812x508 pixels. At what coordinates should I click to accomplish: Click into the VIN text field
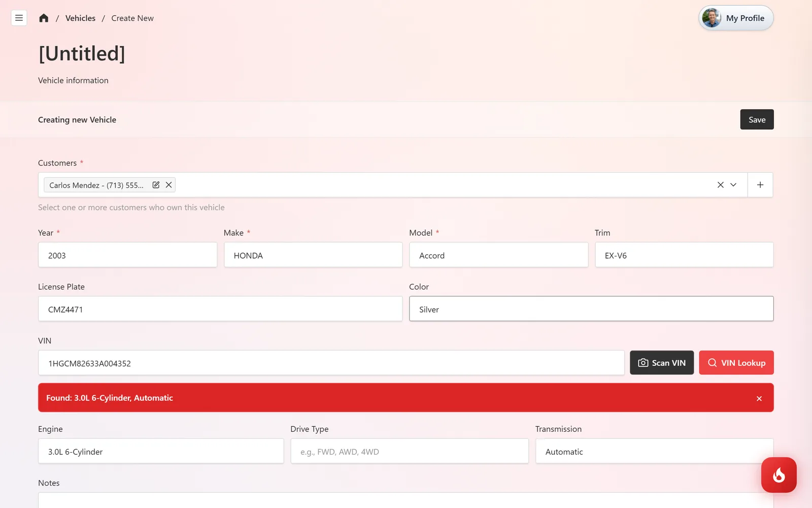pos(331,363)
